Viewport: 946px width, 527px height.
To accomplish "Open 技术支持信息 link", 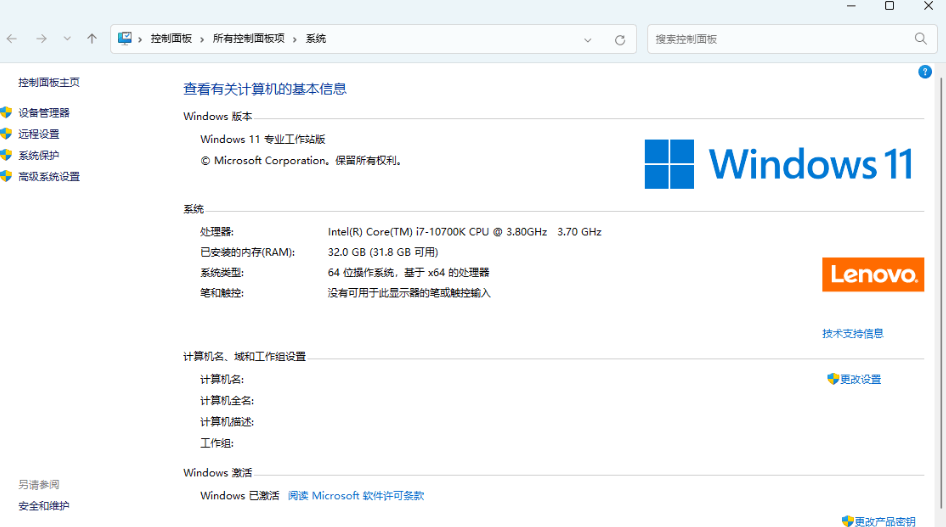I will click(852, 333).
